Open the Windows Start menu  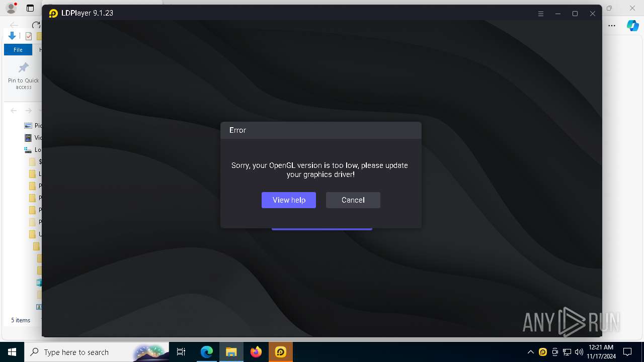pos(12,352)
